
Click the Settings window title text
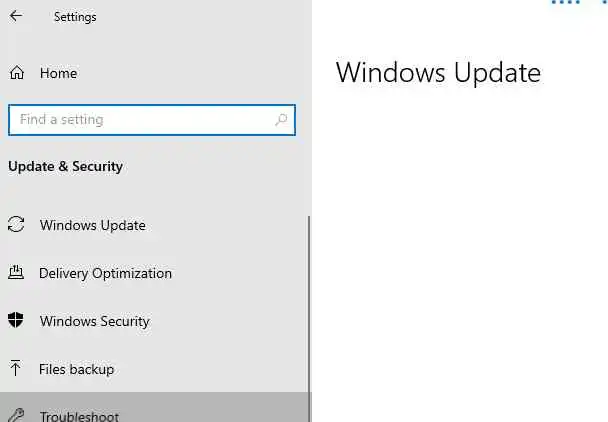tap(75, 16)
